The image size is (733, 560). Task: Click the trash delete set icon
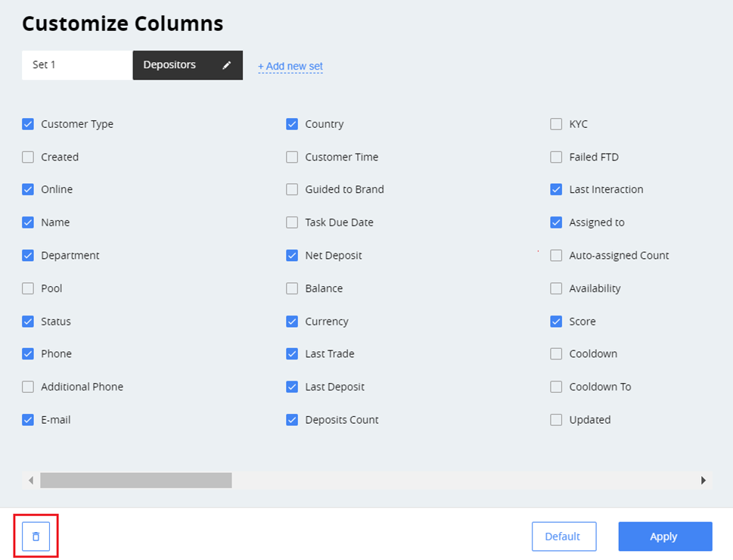36,537
